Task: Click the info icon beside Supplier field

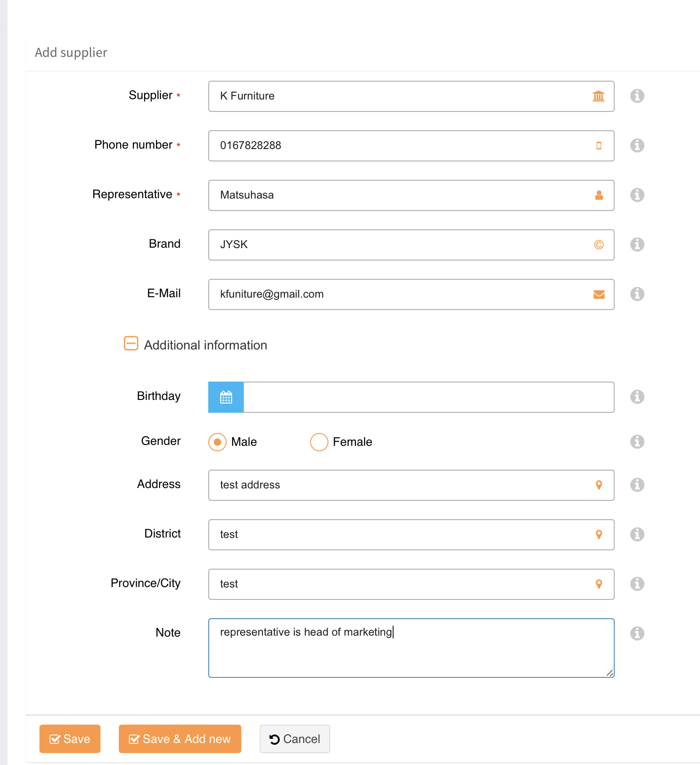Action: (637, 96)
